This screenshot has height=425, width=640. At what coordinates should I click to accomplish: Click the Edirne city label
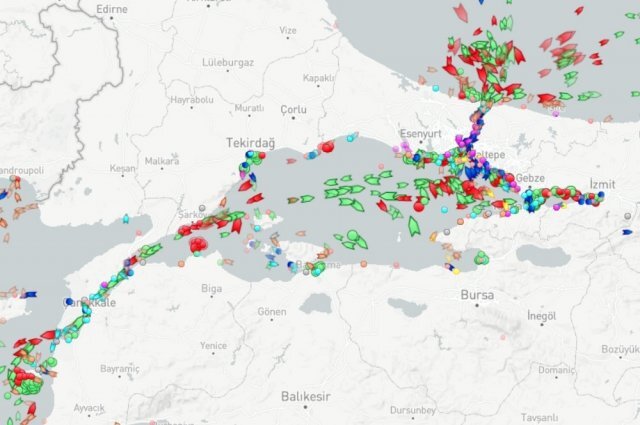112,9
